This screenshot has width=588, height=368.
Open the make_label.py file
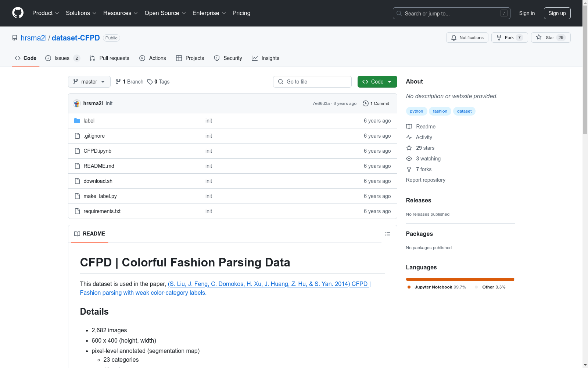tap(100, 196)
